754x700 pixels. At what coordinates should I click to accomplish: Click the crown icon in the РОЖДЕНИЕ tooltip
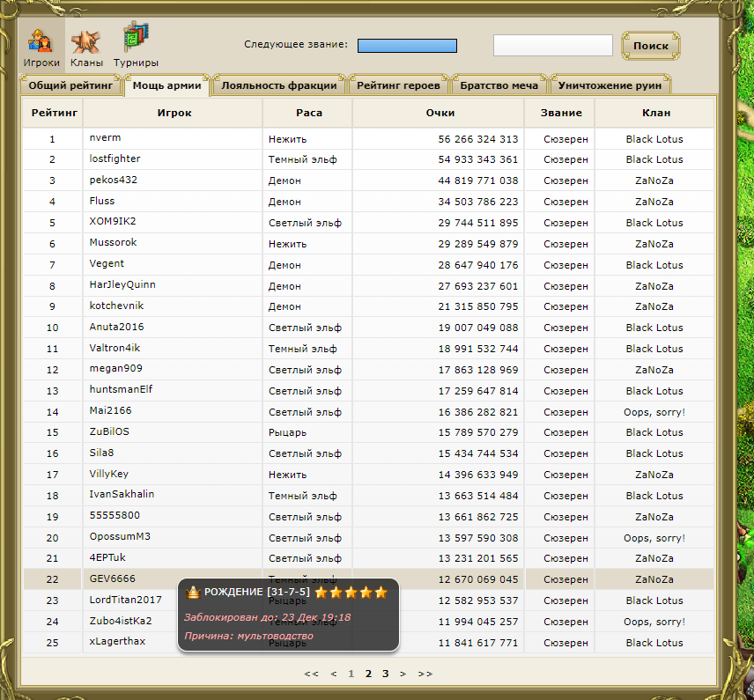tap(194, 593)
